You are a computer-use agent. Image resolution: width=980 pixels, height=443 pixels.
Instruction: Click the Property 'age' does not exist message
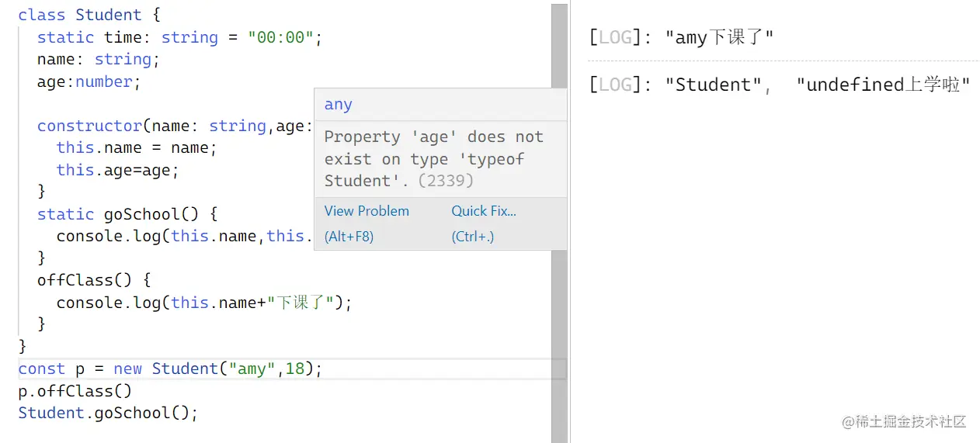click(x=434, y=159)
